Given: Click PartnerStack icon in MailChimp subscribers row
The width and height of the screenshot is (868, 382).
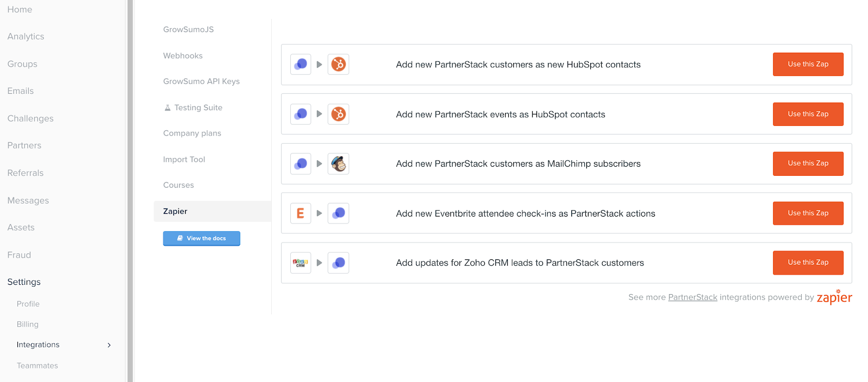Looking at the screenshot, I should 301,164.
